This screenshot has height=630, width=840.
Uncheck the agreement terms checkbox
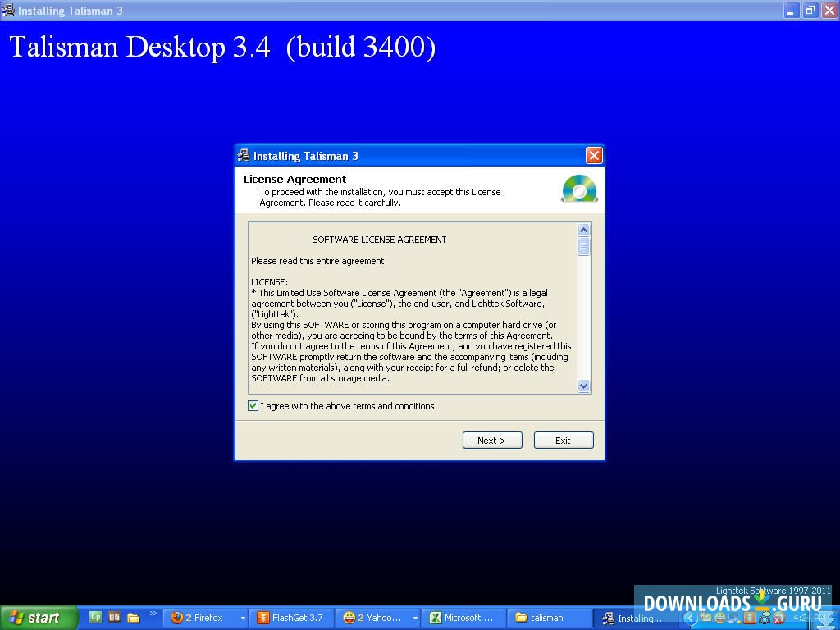tap(253, 406)
